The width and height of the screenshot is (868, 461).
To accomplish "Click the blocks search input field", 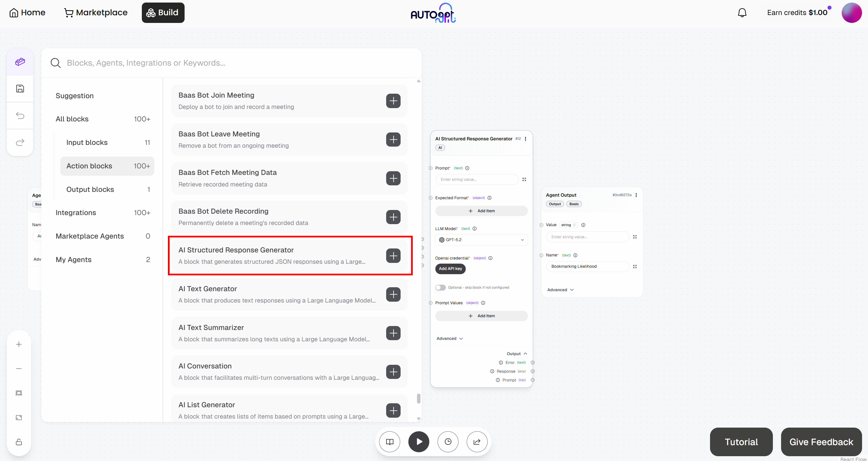I will 236,63.
